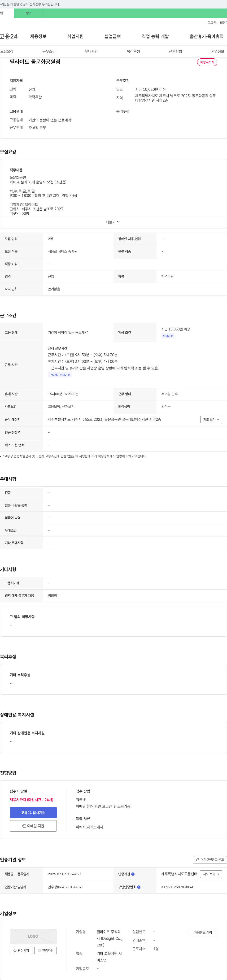
Task: Open 지도 보기 dropdown for 근무 예정지
Action: (x=211, y=420)
